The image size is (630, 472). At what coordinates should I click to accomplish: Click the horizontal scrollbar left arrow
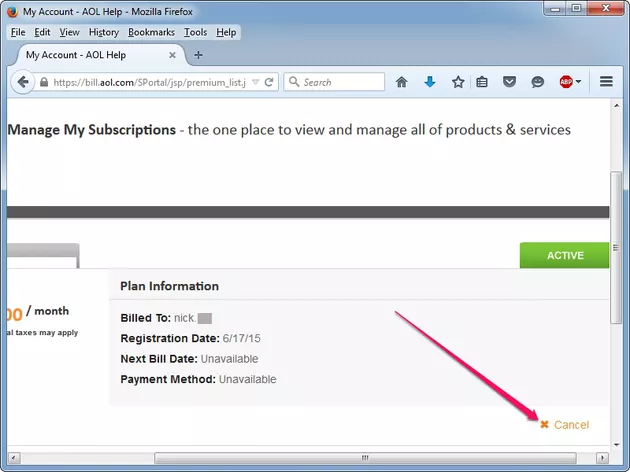pyautogui.click(x=14, y=458)
